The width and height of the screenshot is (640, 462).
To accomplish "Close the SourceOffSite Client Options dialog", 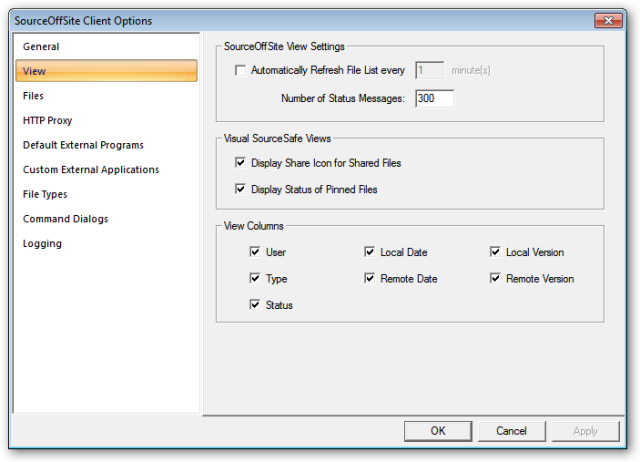I will pyautogui.click(x=608, y=20).
